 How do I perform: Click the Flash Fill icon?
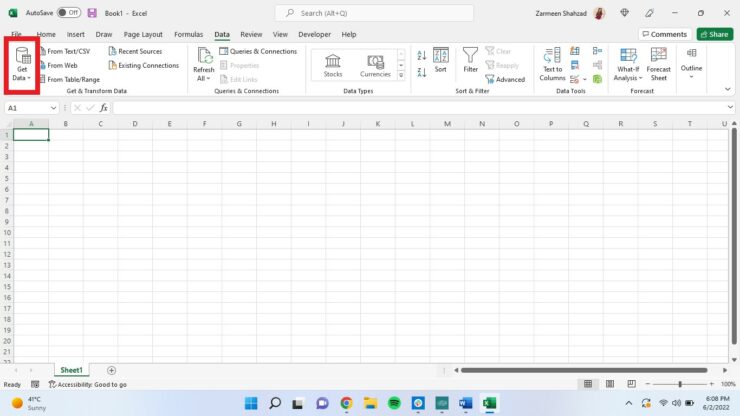point(575,51)
